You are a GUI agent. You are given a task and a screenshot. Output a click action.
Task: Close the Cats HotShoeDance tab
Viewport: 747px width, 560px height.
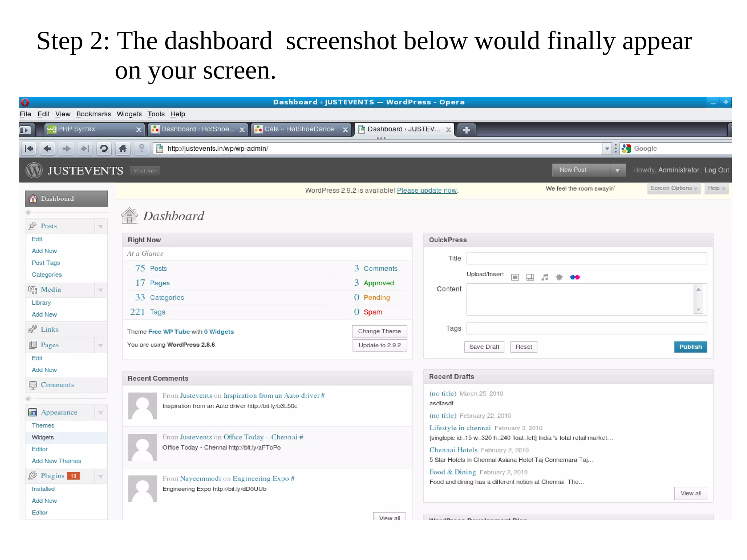(345, 130)
